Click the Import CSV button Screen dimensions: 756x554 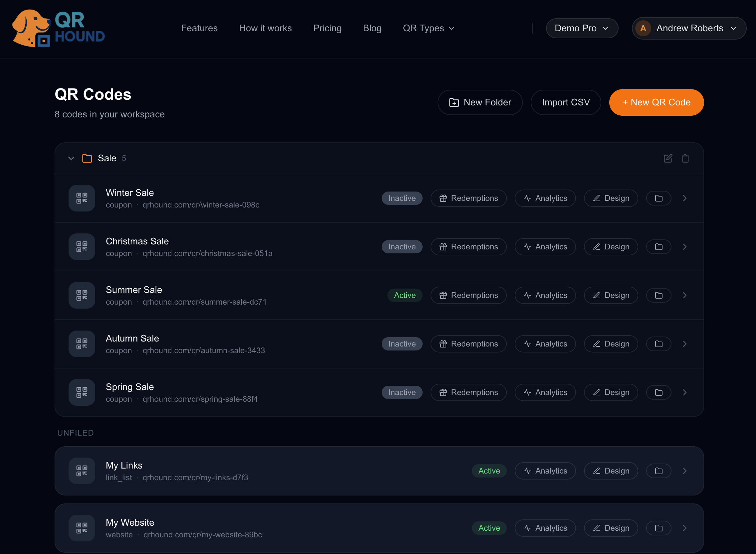pos(565,102)
